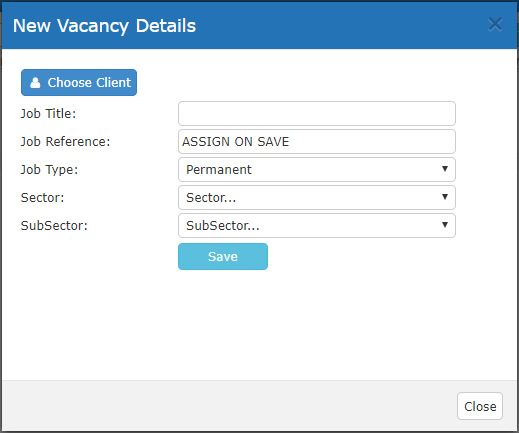Click the Close button in the footer
Screen dimensions: 519x433
[480, 406]
